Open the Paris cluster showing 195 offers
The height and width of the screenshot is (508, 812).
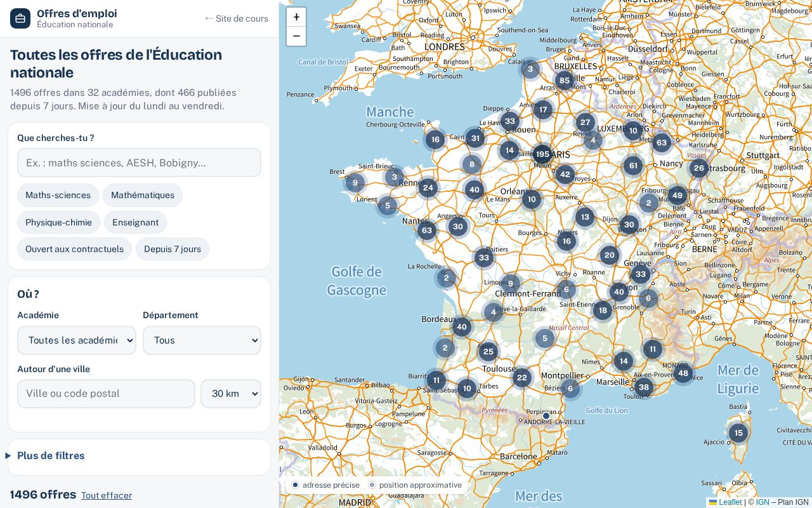(542, 154)
